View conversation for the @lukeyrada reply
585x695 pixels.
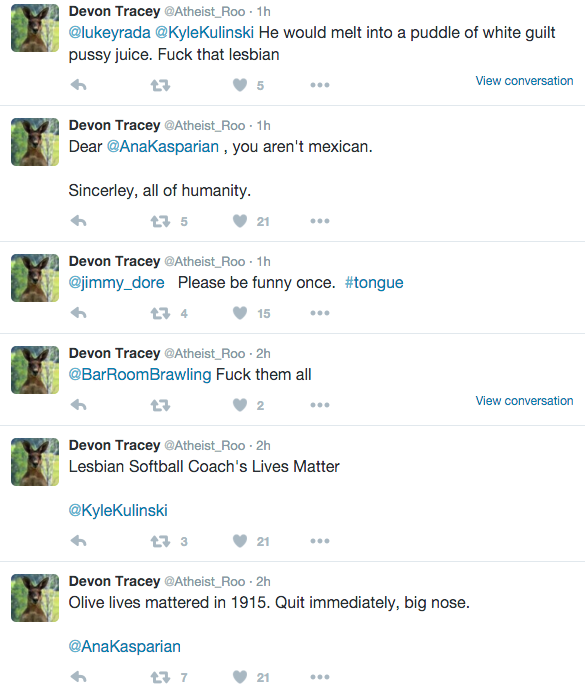click(x=524, y=81)
